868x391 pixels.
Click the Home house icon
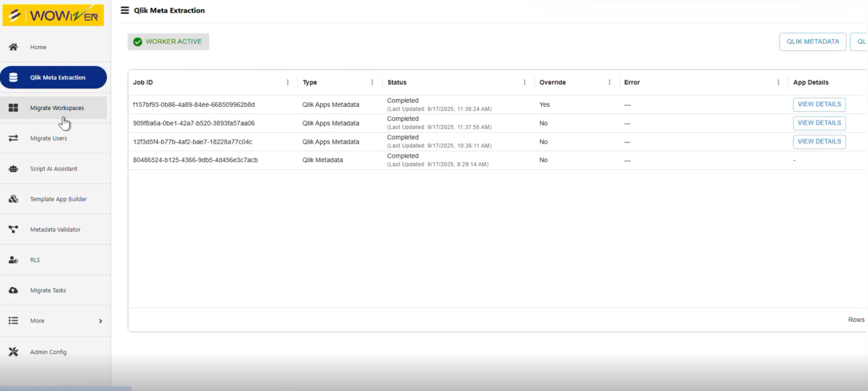[13, 47]
